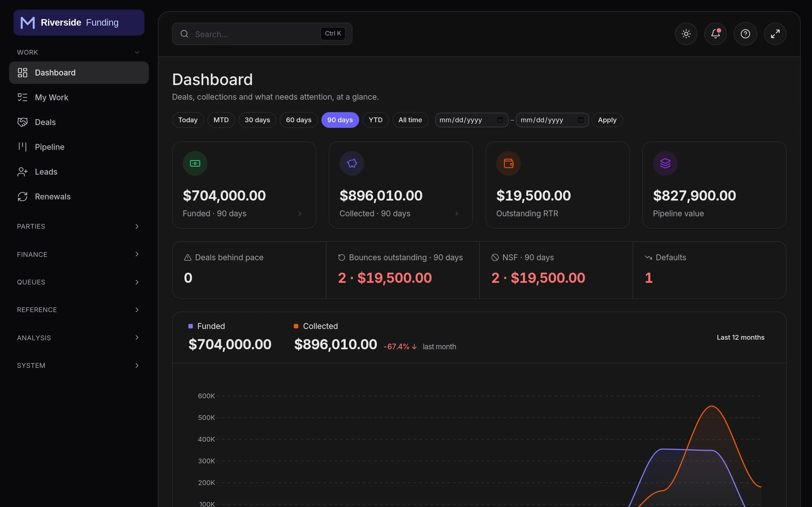Open Deals handshake icon in sidebar
Screen dimensions: 812x507
[23, 122]
